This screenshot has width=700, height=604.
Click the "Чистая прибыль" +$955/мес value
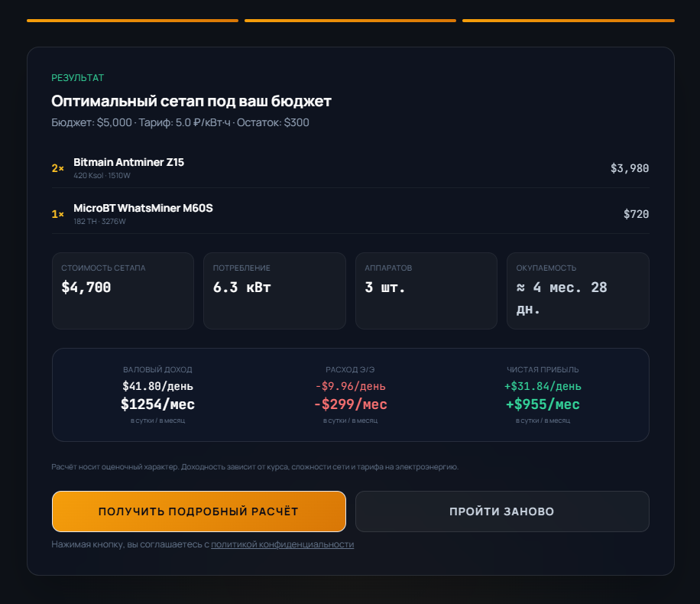tap(542, 404)
